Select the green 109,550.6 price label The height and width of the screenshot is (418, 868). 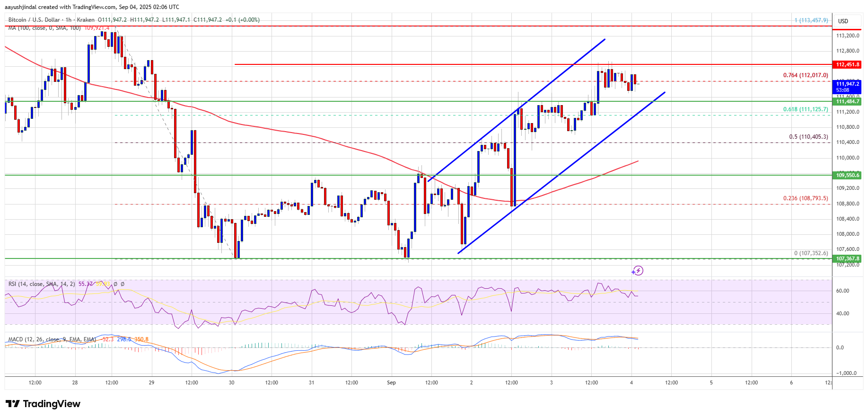click(848, 175)
